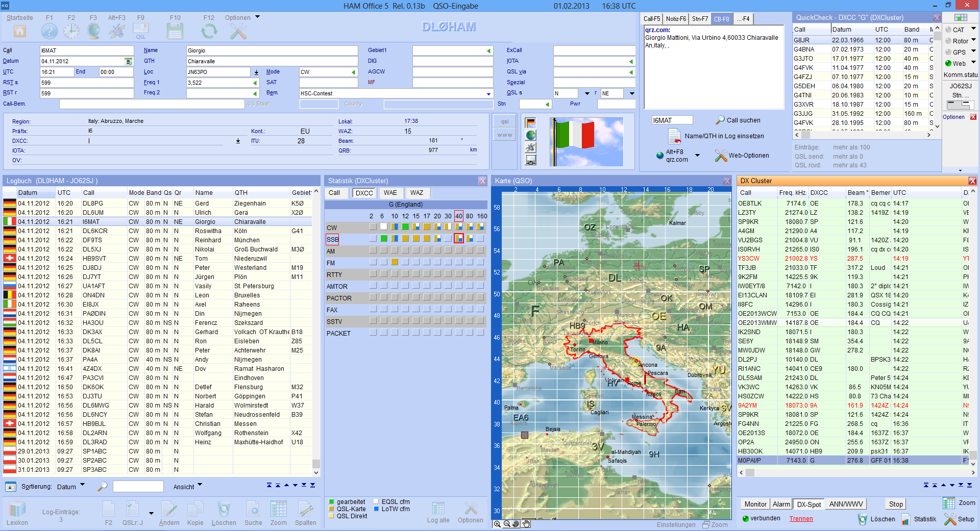
Task: Click the blue LoTW cfm legend swatch
Action: [377, 509]
